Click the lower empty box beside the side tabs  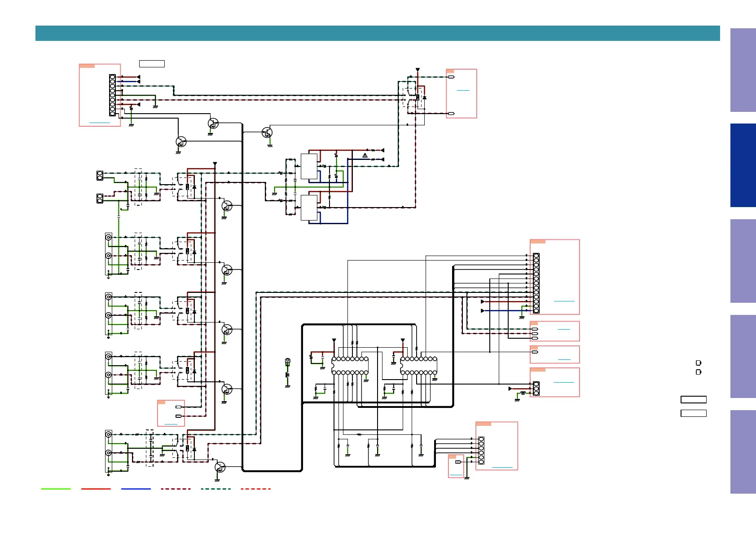click(x=694, y=413)
